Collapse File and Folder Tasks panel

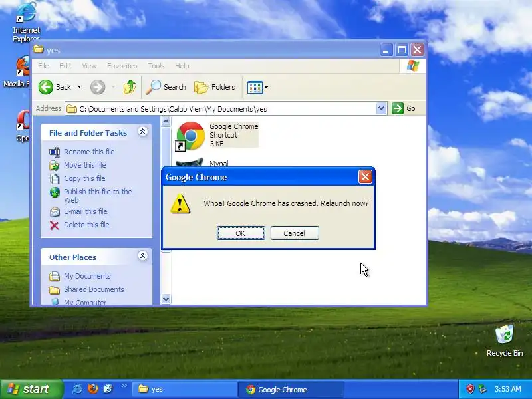click(x=143, y=132)
